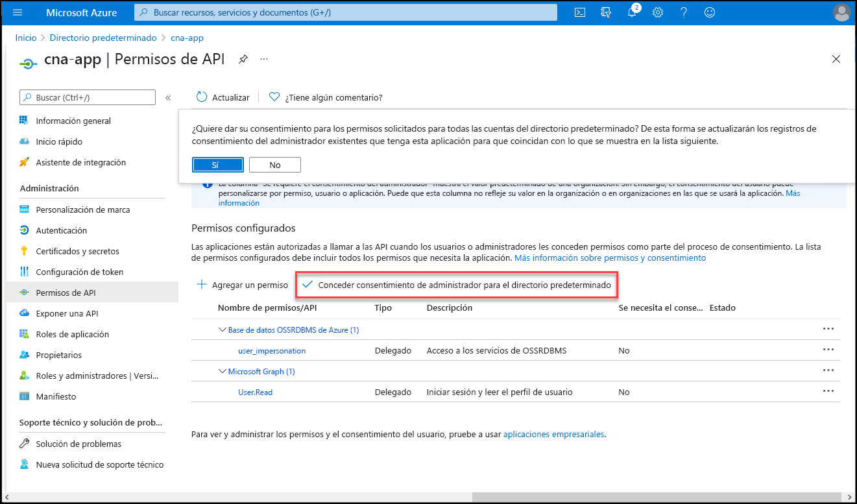Click the Solución de problemas wrench icon
The height and width of the screenshot is (504, 857).
[24, 444]
